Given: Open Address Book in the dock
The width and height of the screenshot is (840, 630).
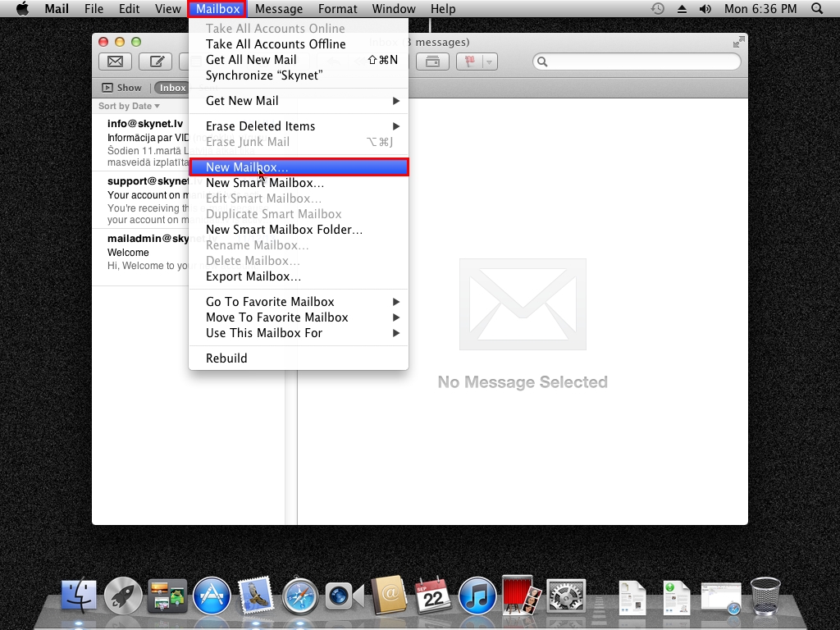Looking at the screenshot, I should point(389,596).
